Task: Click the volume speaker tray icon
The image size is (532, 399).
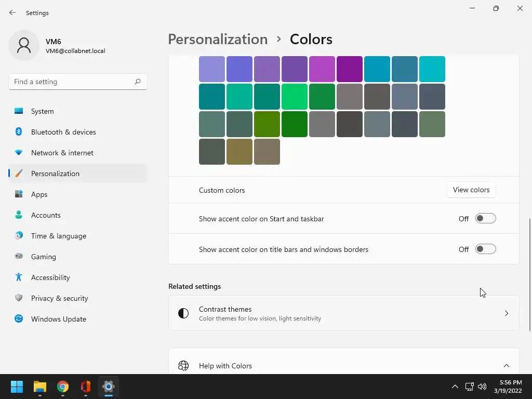Action: tap(482, 387)
